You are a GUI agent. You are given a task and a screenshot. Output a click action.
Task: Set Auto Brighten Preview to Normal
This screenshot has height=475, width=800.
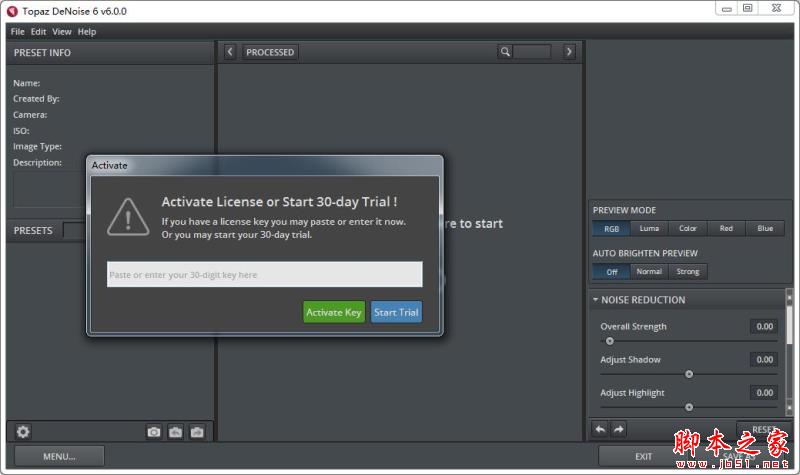(x=649, y=272)
